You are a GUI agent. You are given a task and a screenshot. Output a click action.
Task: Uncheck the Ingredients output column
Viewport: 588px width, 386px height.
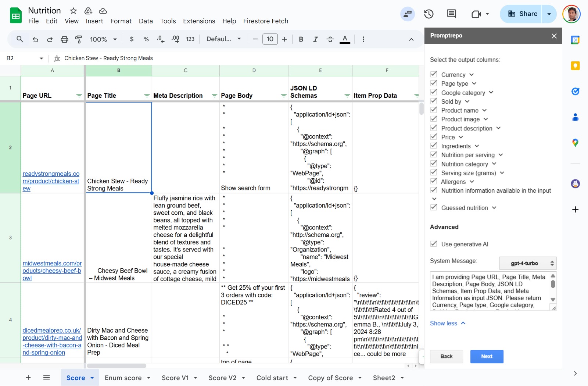[x=434, y=146]
